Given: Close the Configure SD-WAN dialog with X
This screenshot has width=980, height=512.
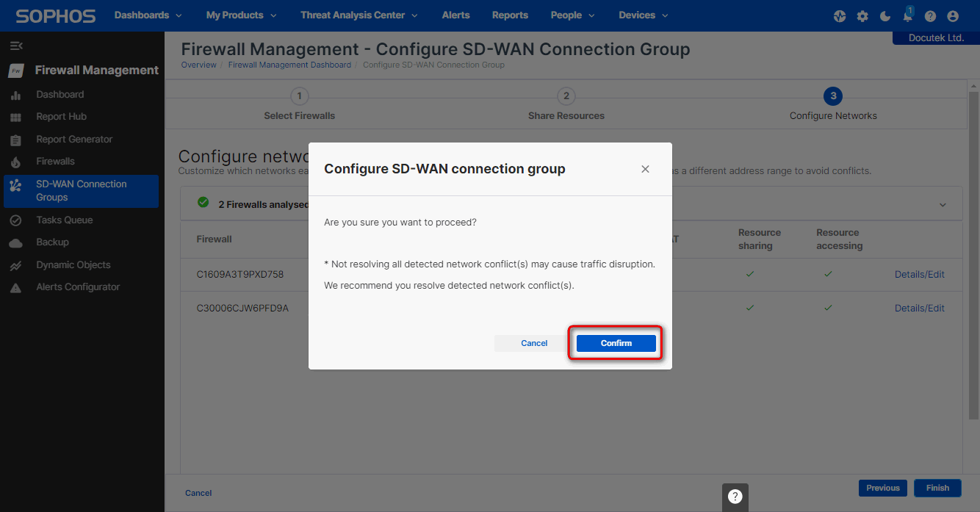Looking at the screenshot, I should click(645, 169).
